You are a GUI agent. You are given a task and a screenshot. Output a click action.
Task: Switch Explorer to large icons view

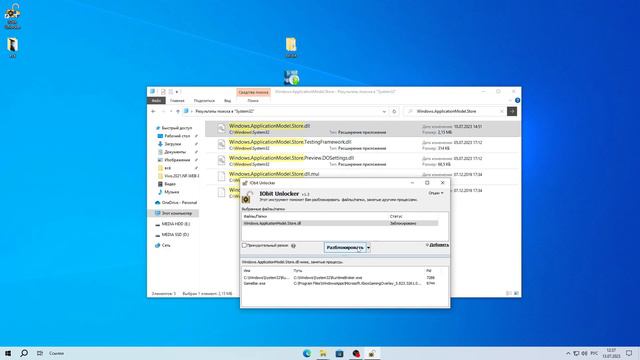tap(516, 293)
